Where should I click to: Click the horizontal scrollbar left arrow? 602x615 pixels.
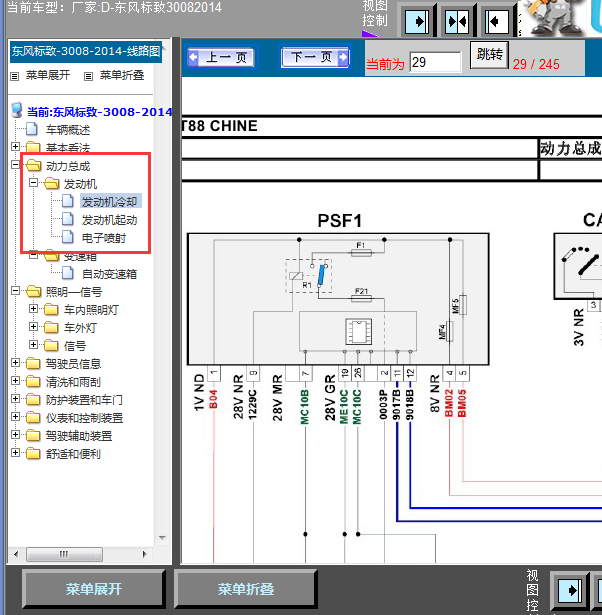point(16,554)
